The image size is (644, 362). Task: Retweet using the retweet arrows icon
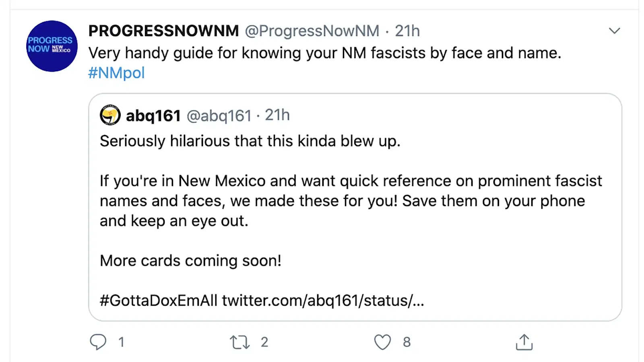240,342
